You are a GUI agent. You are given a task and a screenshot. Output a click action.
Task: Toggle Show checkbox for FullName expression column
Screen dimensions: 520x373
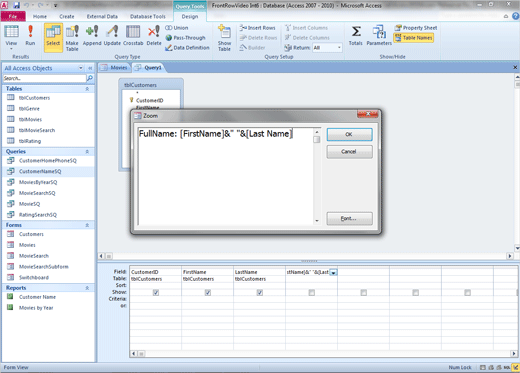(x=312, y=292)
